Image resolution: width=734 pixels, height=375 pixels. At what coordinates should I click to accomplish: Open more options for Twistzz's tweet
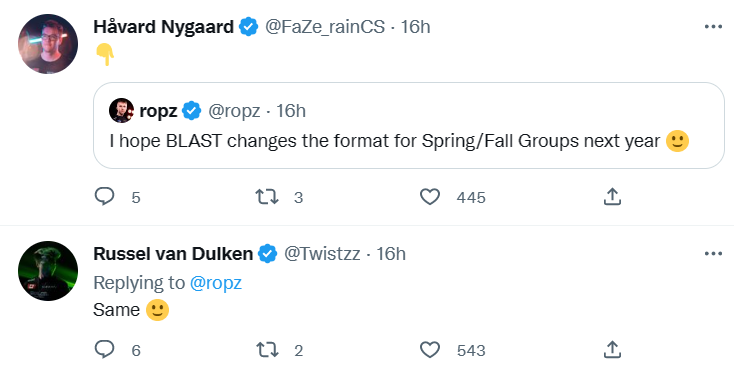[x=713, y=254]
